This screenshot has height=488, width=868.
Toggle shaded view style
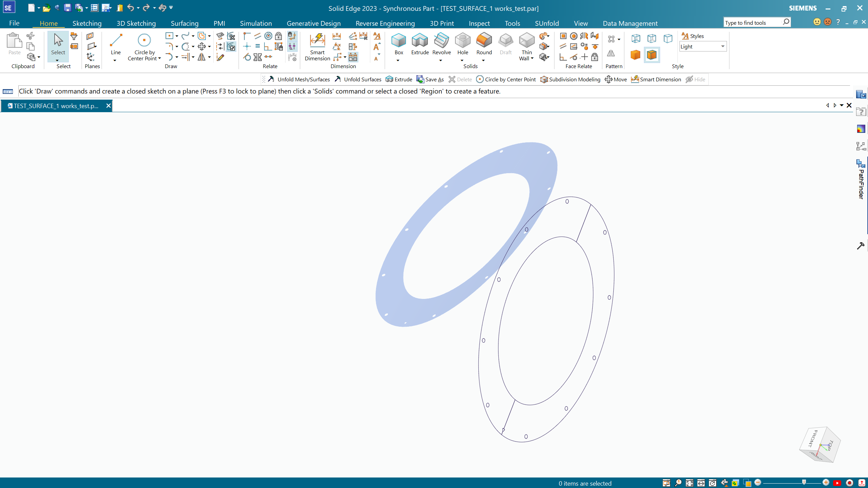(x=635, y=55)
